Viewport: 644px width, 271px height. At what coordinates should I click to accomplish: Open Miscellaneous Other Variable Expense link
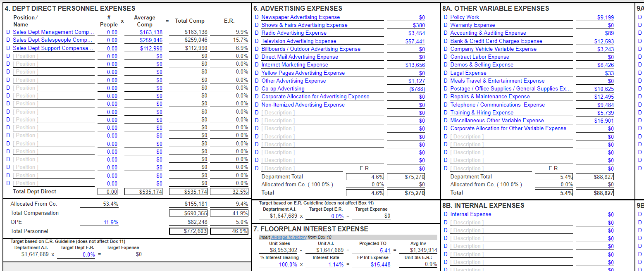pyautogui.click(x=497, y=120)
